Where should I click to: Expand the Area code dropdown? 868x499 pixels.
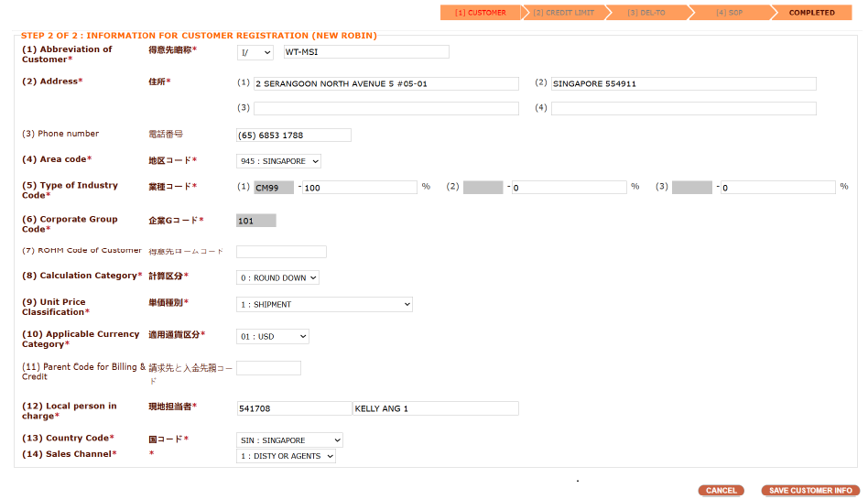click(278, 161)
